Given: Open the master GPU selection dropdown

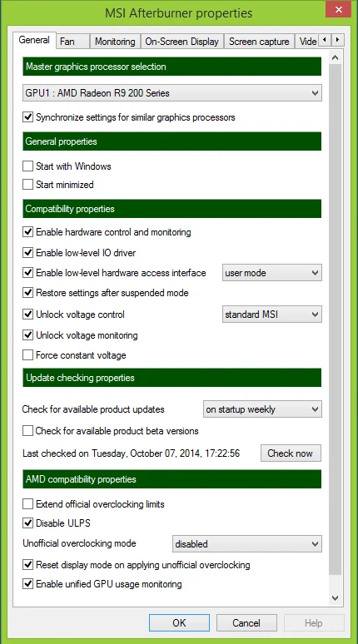Looking at the screenshot, I should click(x=172, y=93).
